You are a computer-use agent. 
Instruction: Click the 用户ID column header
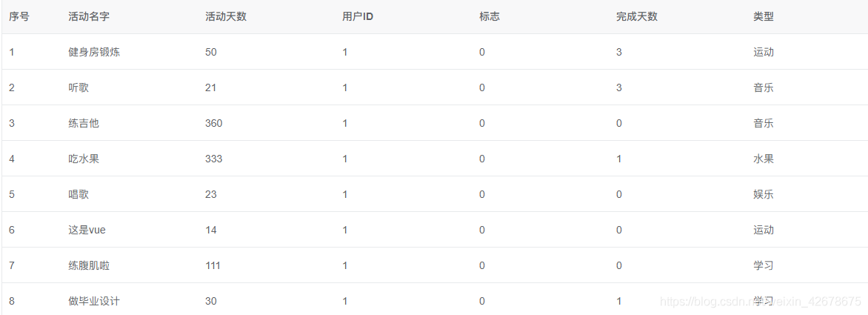point(358,16)
